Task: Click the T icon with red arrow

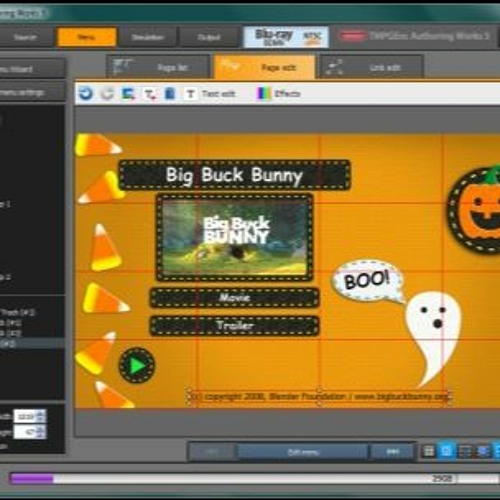Action: 150,94
